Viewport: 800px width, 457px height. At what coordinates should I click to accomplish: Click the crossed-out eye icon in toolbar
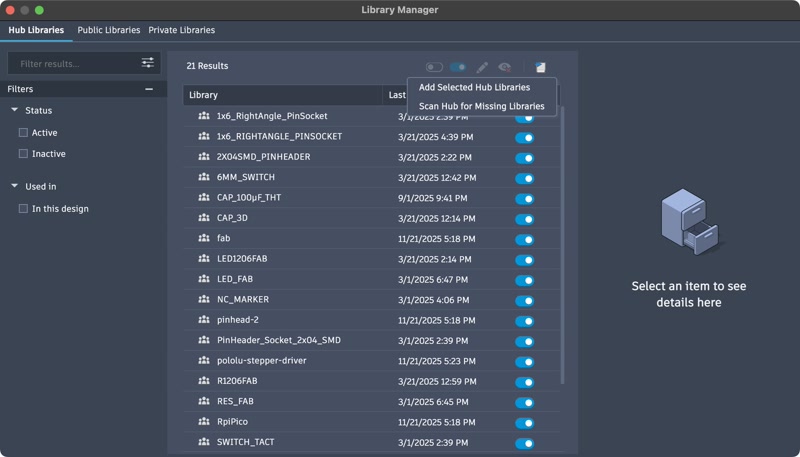click(505, 67)
